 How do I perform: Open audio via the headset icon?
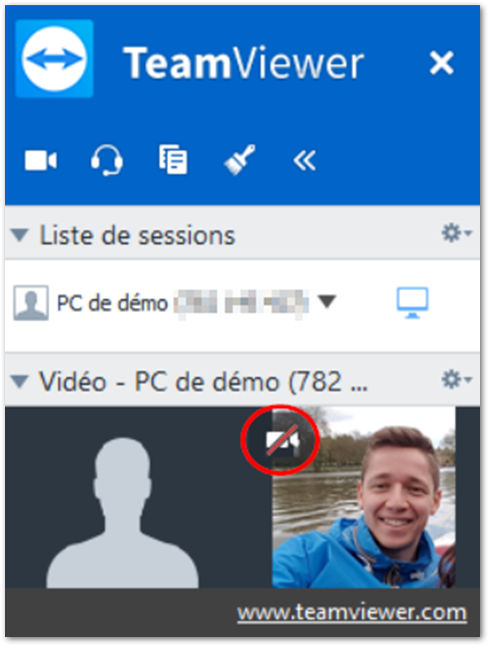click(x=107, y=160)
